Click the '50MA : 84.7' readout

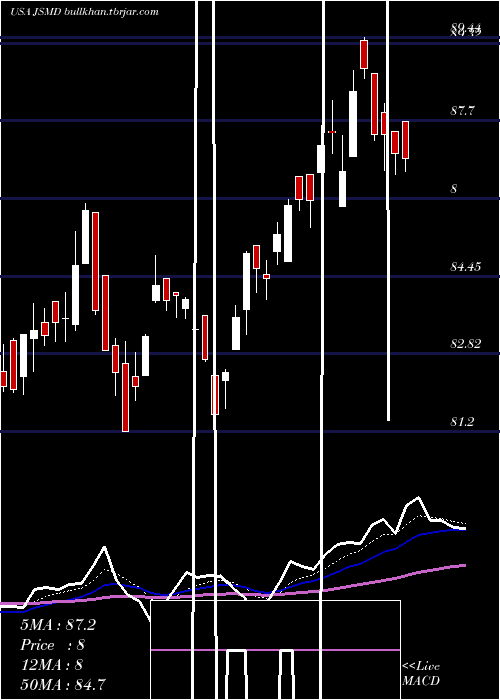[63, 684]
